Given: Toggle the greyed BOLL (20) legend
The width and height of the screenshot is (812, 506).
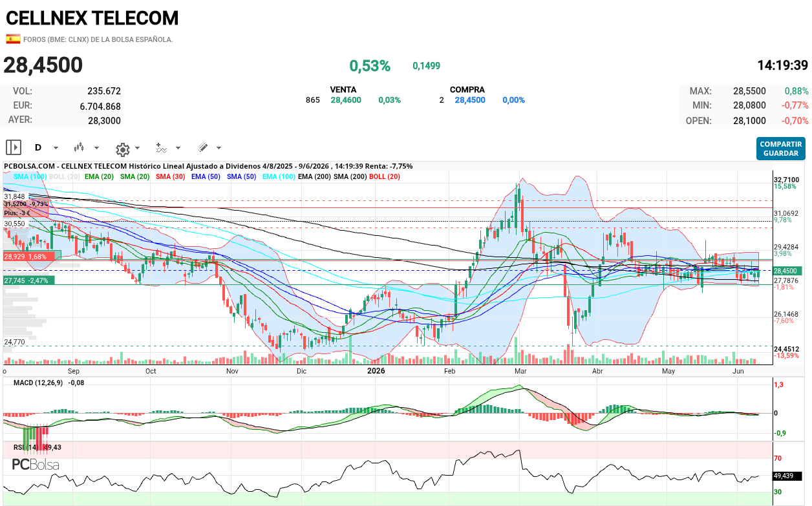Looking at the screenshot, I should [x=65, y=176].
